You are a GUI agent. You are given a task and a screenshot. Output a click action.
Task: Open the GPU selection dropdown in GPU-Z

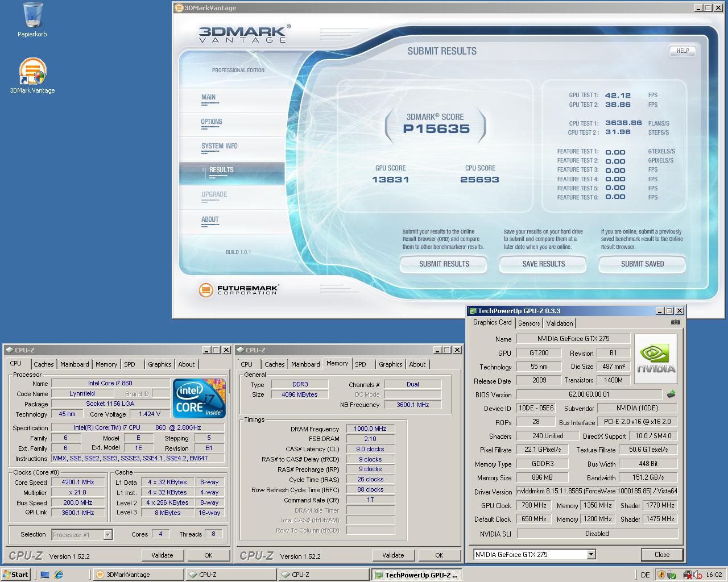(591, 554)
